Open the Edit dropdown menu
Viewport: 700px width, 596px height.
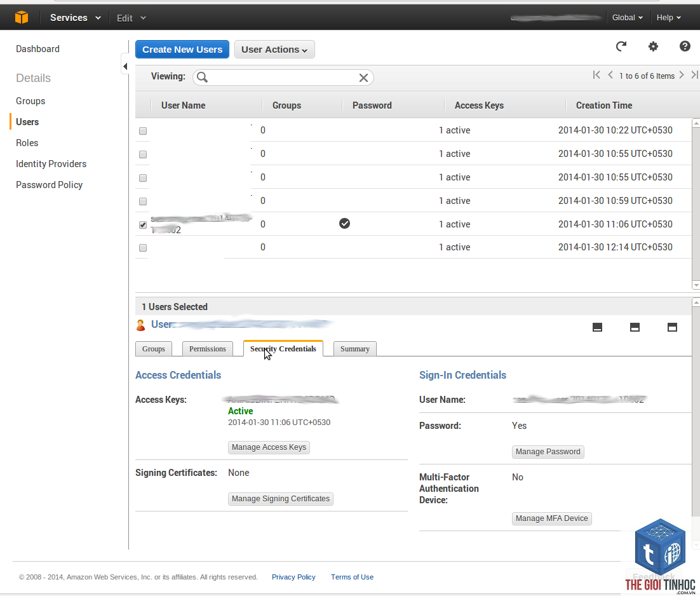(131, 18)
